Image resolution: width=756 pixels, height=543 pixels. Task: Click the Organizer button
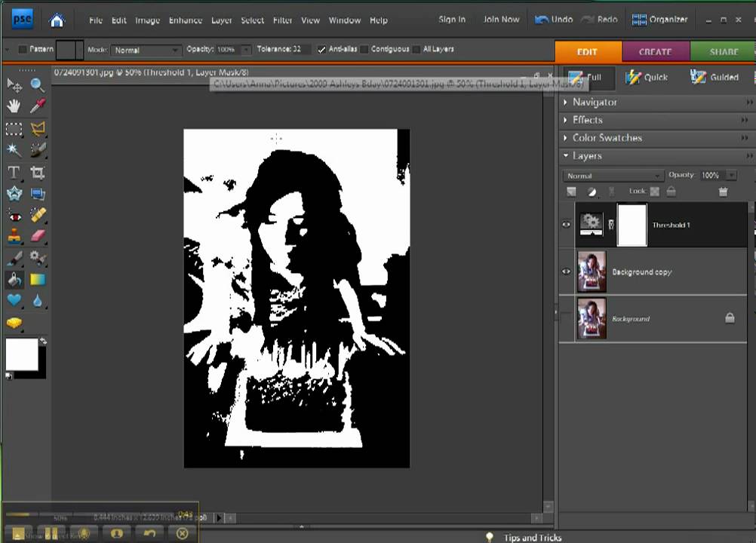coord(660,20)
